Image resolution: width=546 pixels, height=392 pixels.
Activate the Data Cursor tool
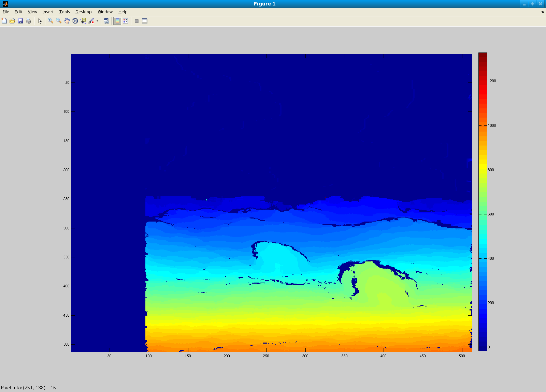tap(83, 21)
